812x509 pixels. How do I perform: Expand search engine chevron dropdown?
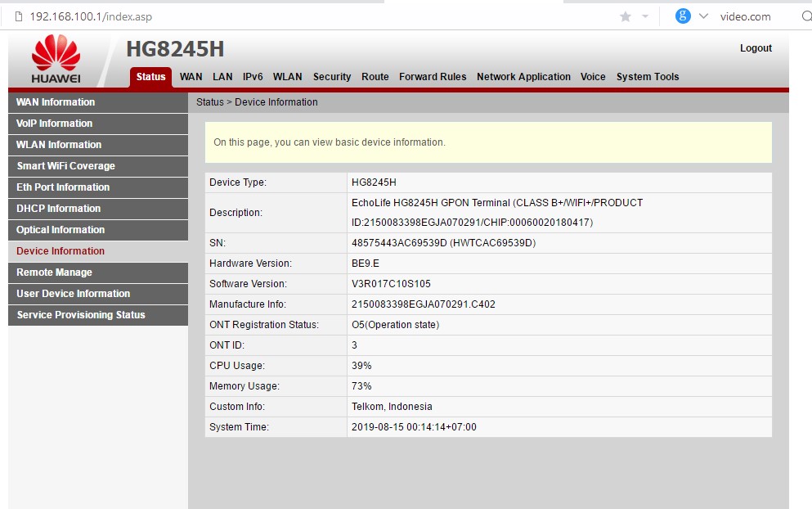(703, 16)
